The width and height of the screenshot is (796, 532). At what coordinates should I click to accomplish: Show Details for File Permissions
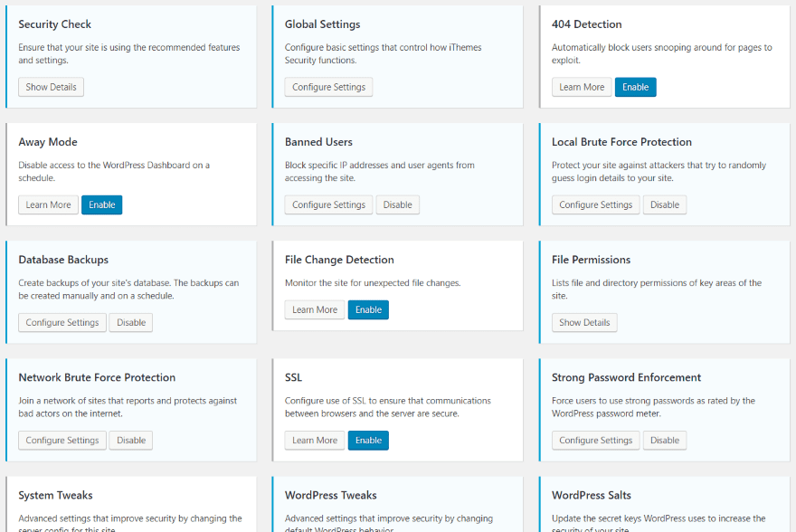(584, 322)
